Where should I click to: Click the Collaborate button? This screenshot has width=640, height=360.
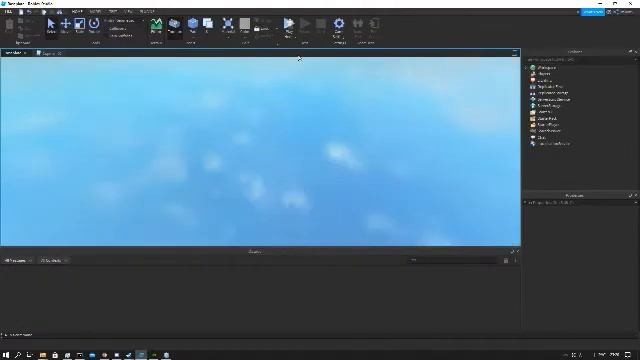tap(593, 12)
